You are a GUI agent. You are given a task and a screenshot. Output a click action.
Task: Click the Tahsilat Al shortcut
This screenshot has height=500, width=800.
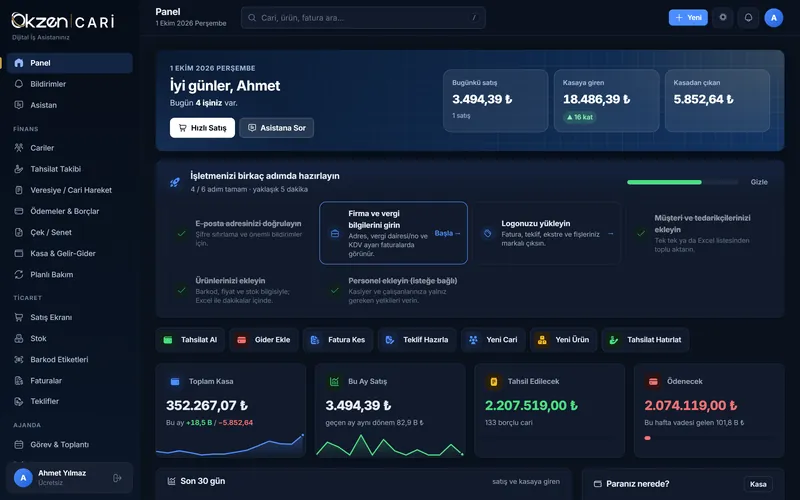(190, 340)
